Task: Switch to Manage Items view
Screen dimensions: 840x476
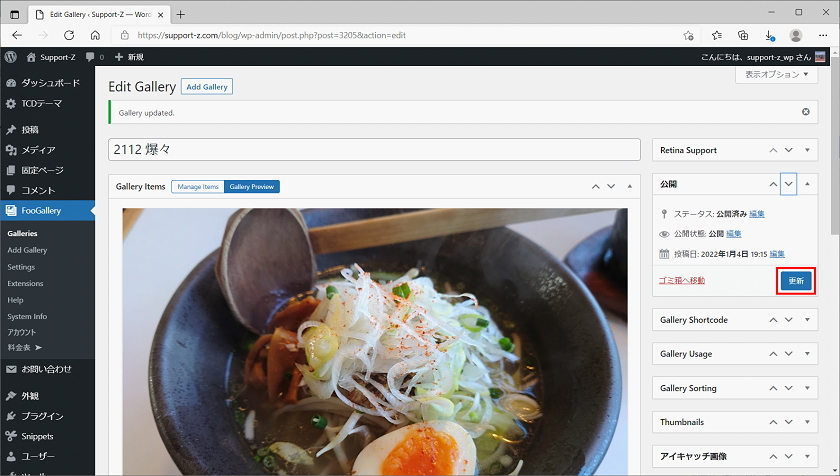Action: (197, 187)
